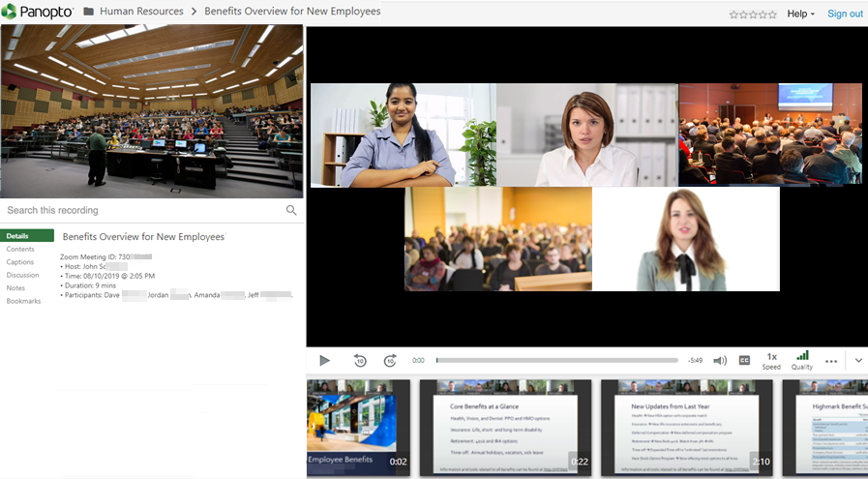
Task: Click the woman in white shirt video
Action: coord(587,135)
